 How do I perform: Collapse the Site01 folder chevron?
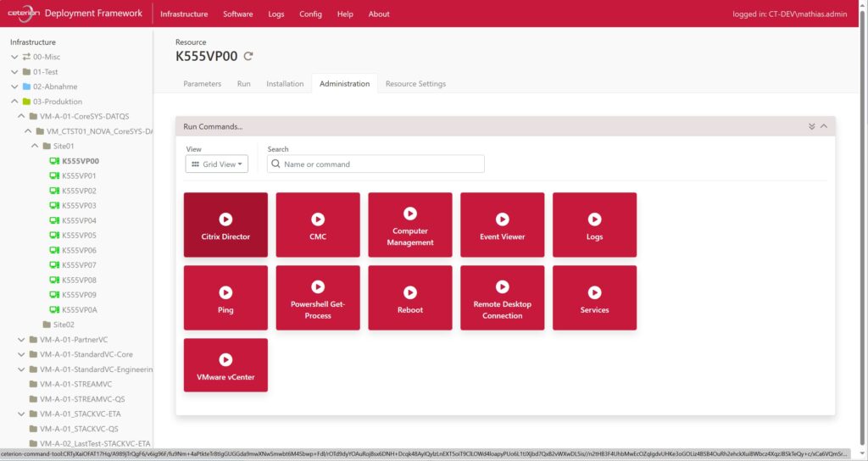[x=35, y=146]
